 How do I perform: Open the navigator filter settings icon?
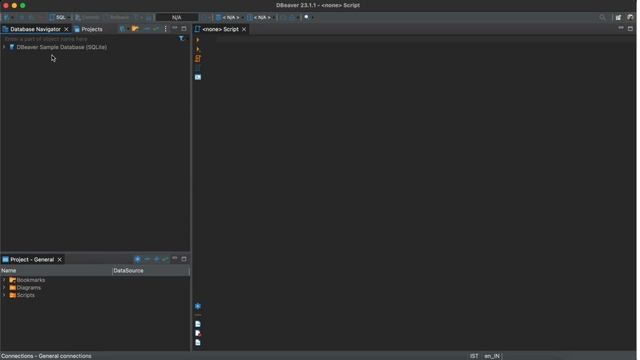pos(182,39)
